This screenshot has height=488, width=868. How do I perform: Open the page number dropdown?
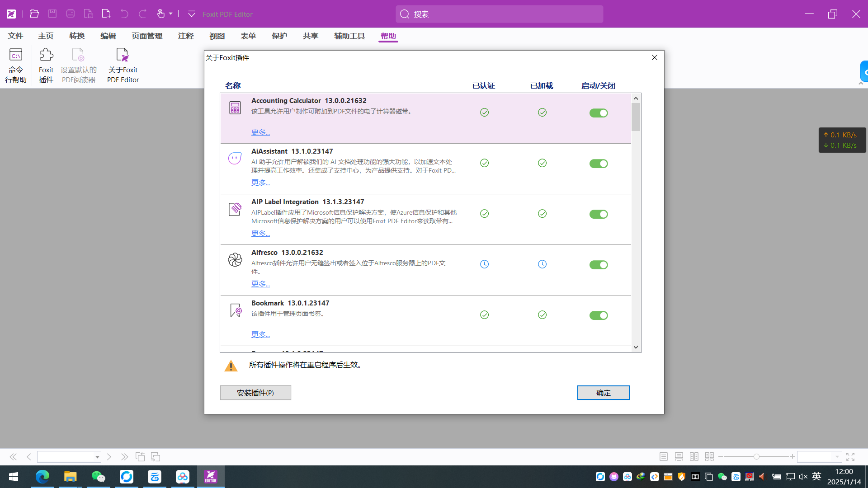pyautogui.click(x=97, y=457)
